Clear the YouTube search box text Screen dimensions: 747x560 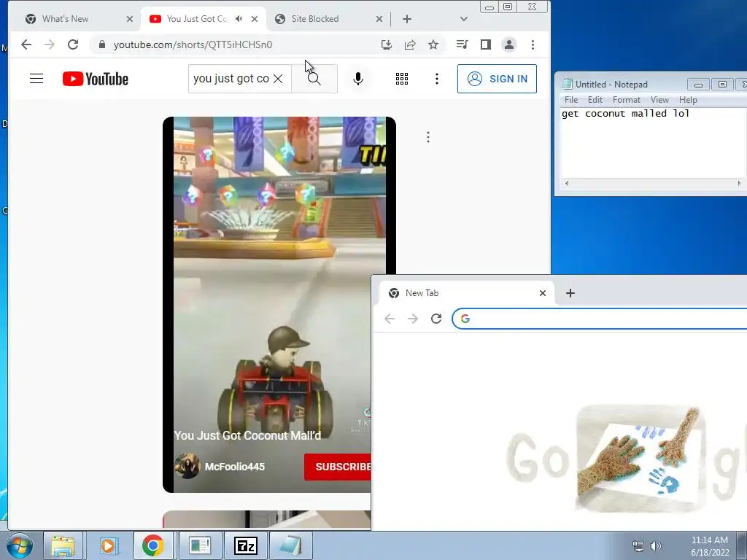click(278, 79)
